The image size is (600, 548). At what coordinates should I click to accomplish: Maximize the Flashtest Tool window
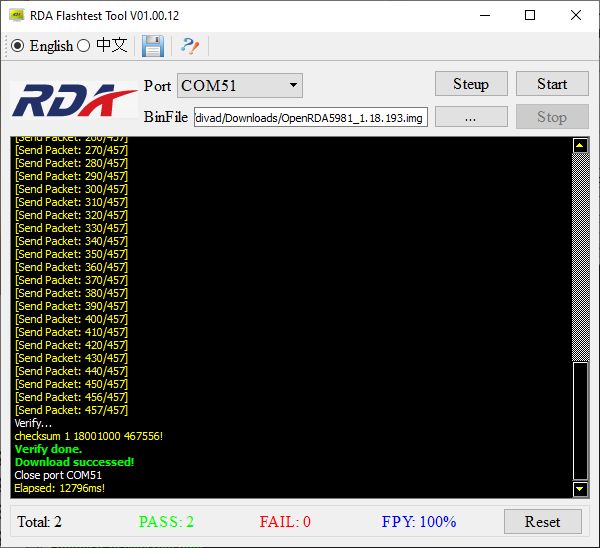pos(530,15)
